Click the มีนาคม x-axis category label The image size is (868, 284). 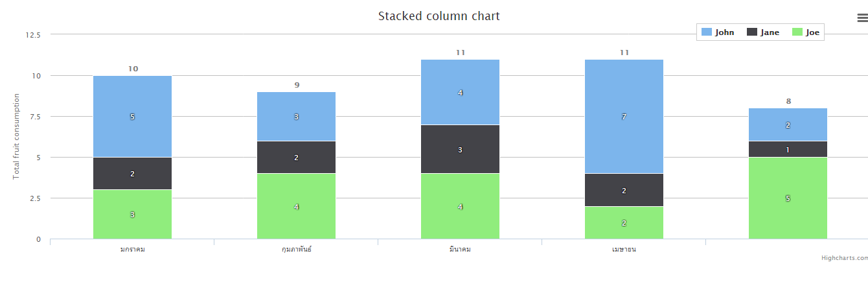(x=460, y=250)
